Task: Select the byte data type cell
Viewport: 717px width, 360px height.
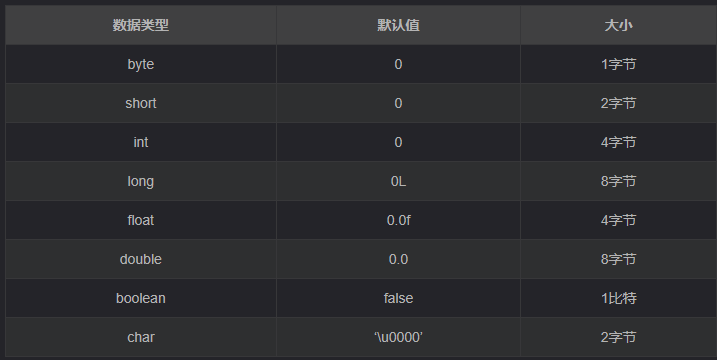Action: coord(141,64)
